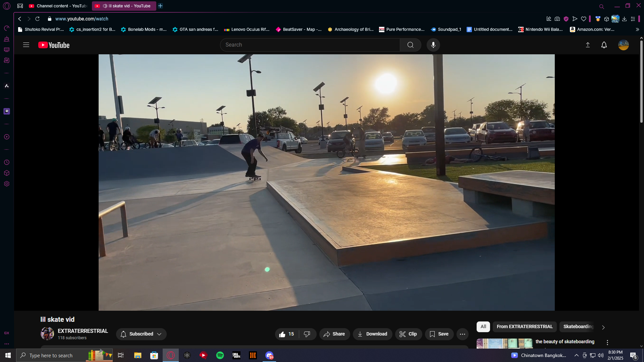The image size is (644, 362).
Task: Open Opera sidebar history clock icon
Action: coord(7,163)
